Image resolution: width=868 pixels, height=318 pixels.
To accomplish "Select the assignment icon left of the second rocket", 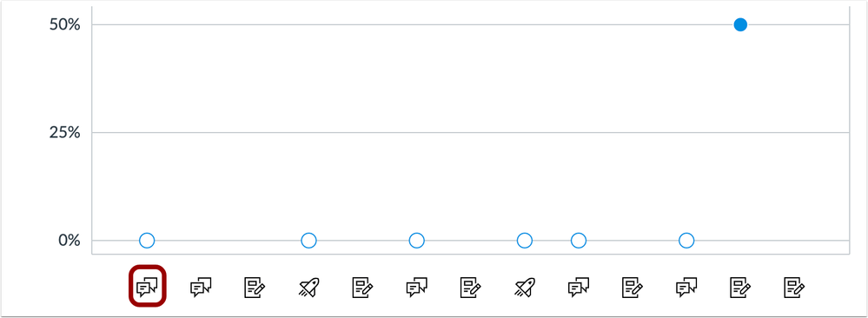I will coord(471,288).
